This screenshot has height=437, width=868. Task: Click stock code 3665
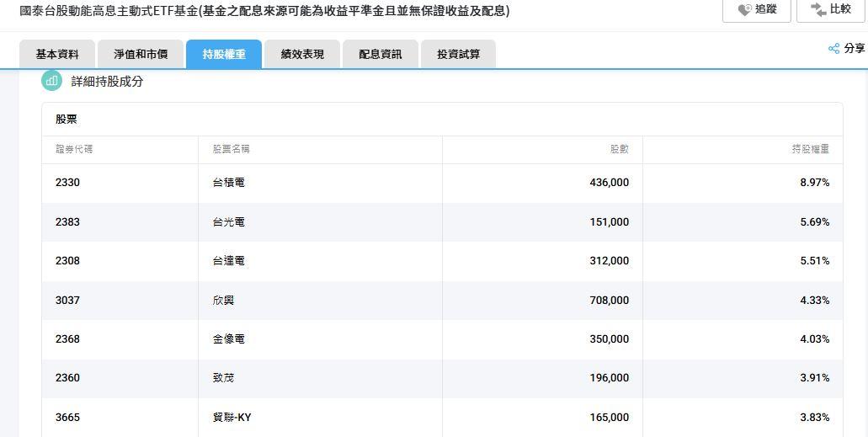pyautogui.click(x=67, y=418)
